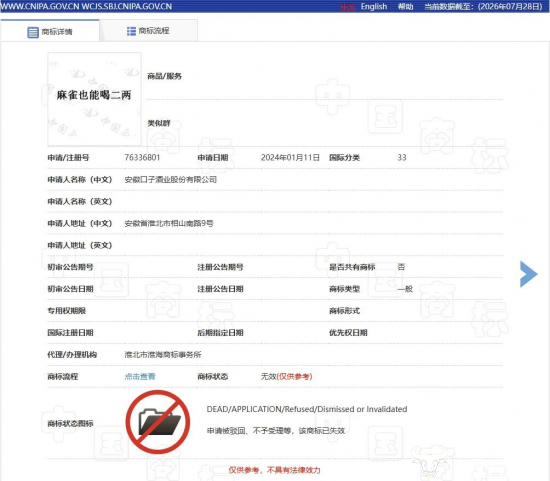The width and height of the screenshot is (550, 481).
Task: Select the 中文 language option
Action: pos(348,7)
